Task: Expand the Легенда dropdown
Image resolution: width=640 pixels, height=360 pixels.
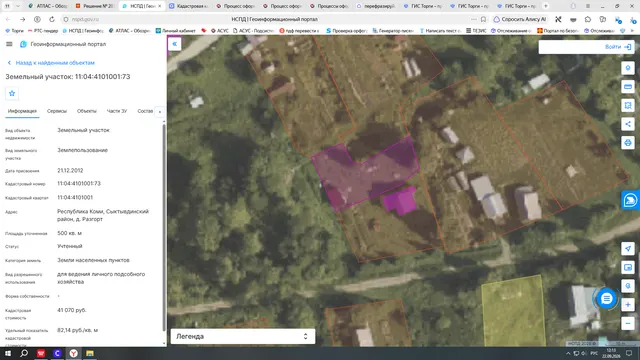Action: (x=243, y=336)
